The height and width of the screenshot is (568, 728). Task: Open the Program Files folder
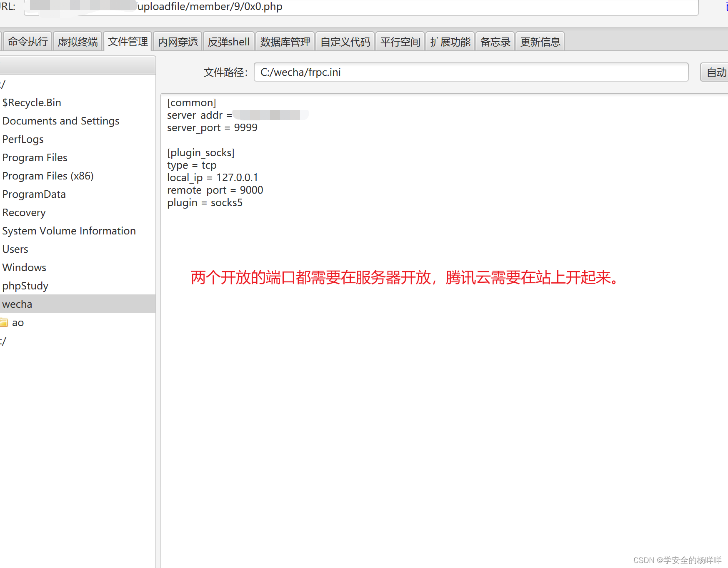point(35,157)
